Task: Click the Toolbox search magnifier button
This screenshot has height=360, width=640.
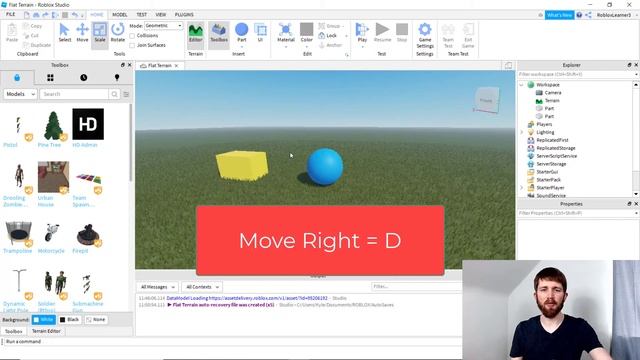Action: pyautogui.click(x=114, y=94)
